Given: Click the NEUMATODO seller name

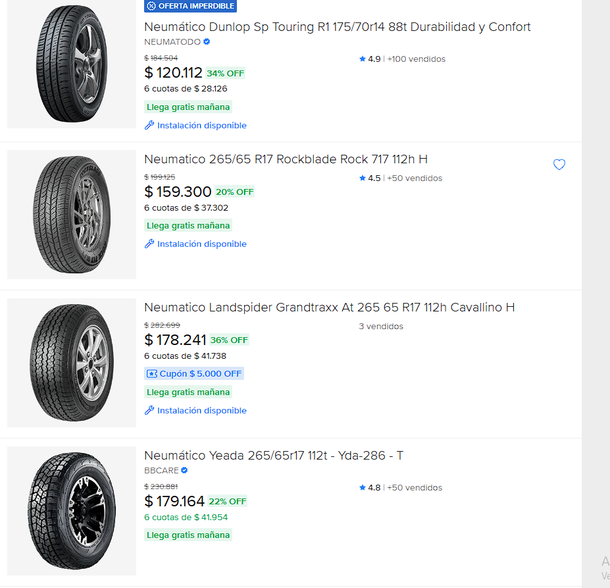Looking at the screenshot, I should tap(172, 42).
